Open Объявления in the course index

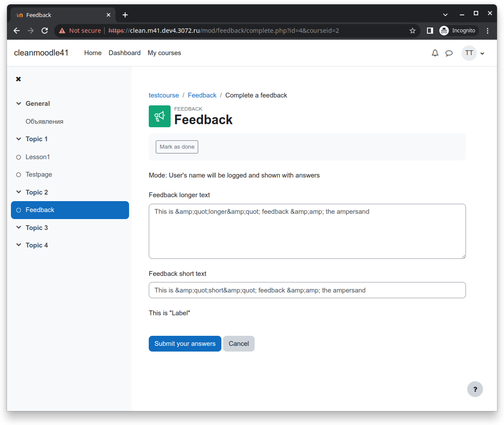pos(44,122)
